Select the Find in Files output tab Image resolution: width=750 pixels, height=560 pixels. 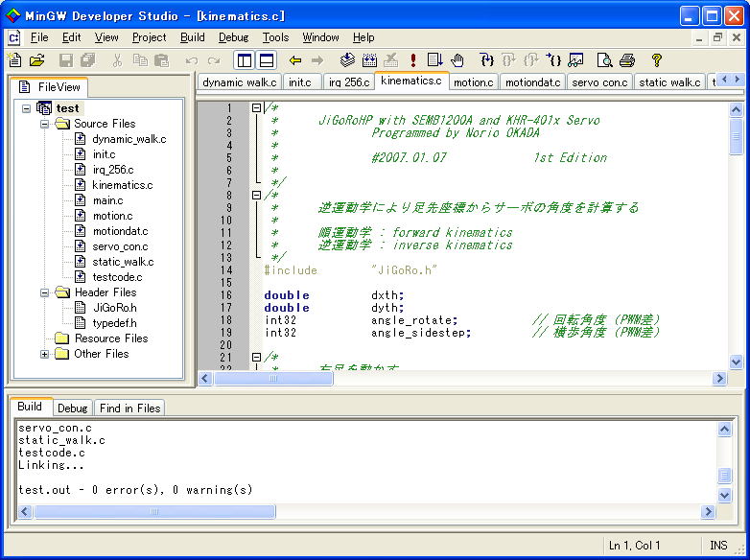pyautogui.click(x=129, y=408)
